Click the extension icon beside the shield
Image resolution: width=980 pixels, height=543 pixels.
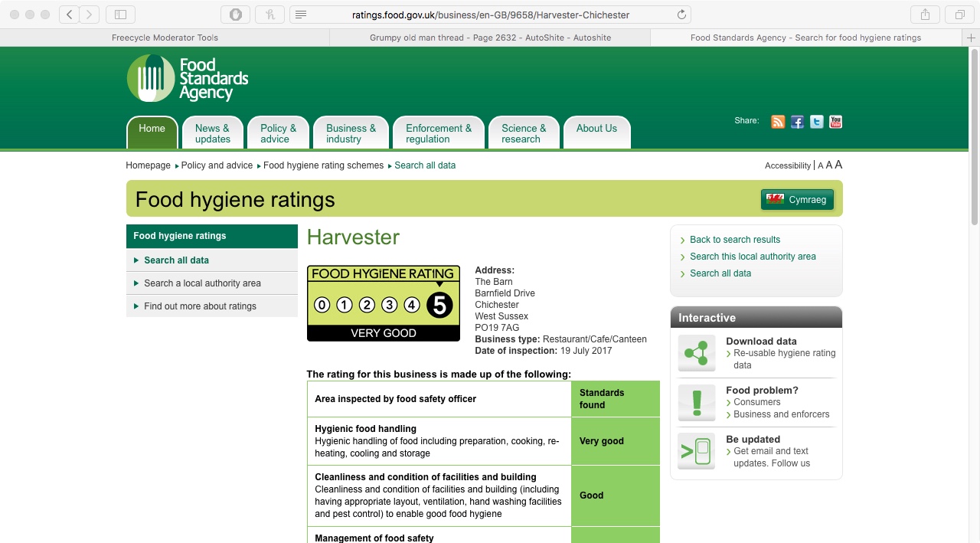pyautogui.click(x=269, y=15)
